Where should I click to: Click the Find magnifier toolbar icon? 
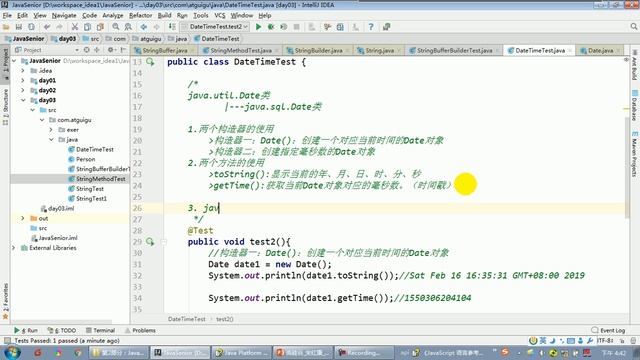coord(116,27)
